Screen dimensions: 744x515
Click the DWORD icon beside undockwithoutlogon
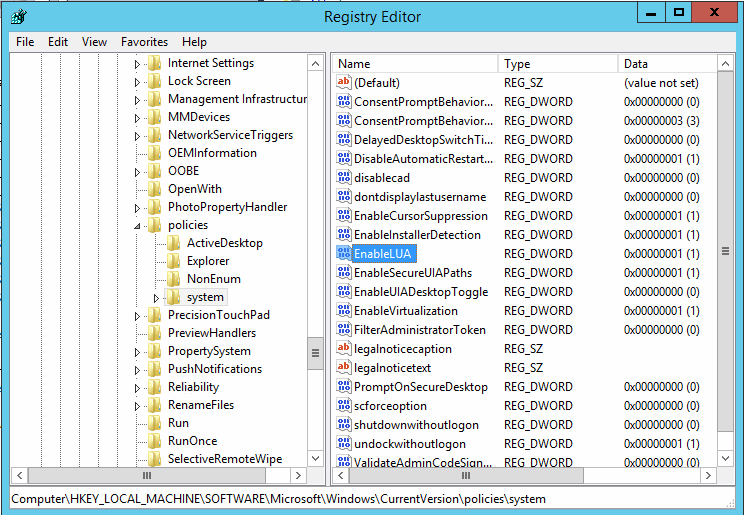click(x=344, y=443)
